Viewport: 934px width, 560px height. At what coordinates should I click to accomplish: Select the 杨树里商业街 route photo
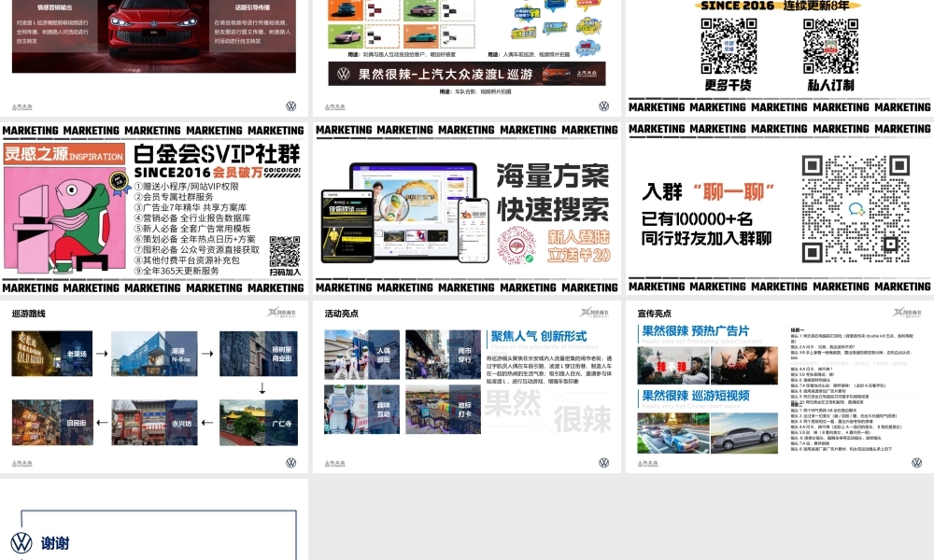(x=259, y=354)
